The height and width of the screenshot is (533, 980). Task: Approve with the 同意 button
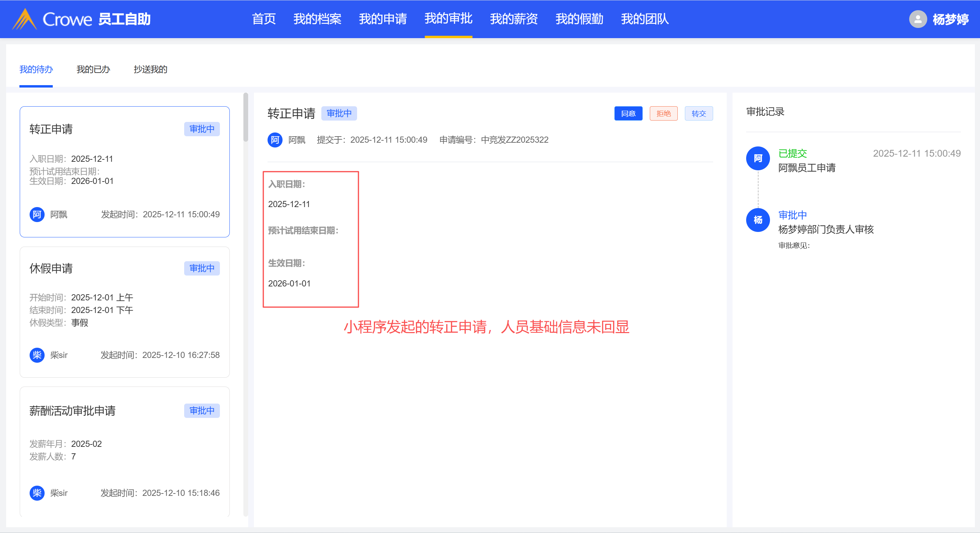click(628, 113)
